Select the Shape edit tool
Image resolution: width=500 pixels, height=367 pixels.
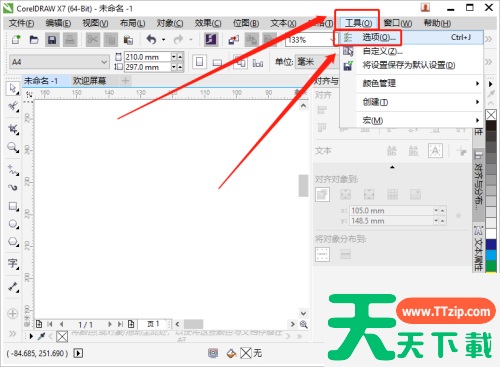pos(13,107)
